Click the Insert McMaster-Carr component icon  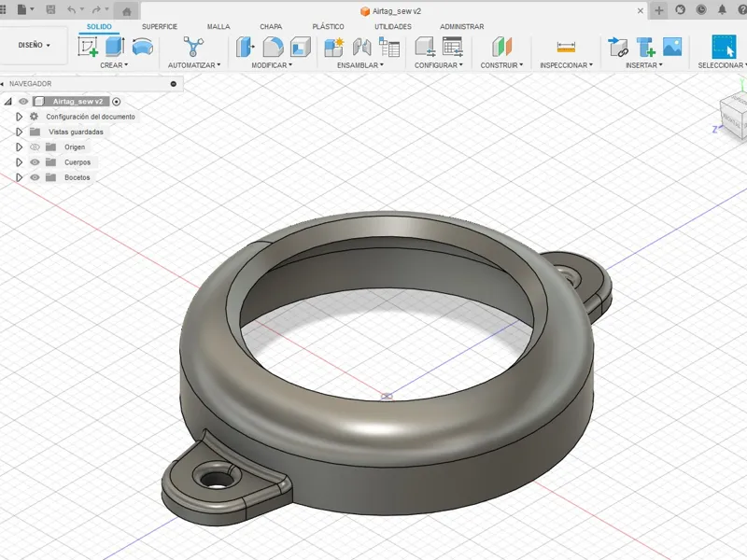tap(645, 47)
